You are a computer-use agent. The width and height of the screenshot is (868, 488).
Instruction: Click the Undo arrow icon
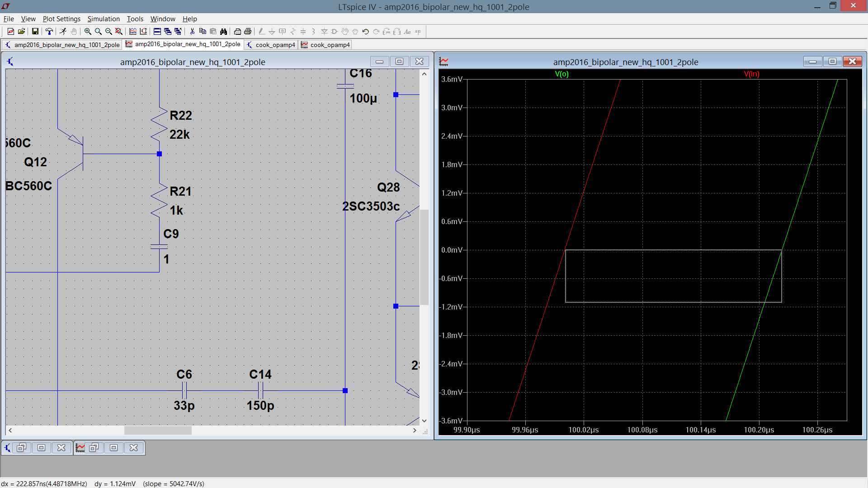coord(365,31)
